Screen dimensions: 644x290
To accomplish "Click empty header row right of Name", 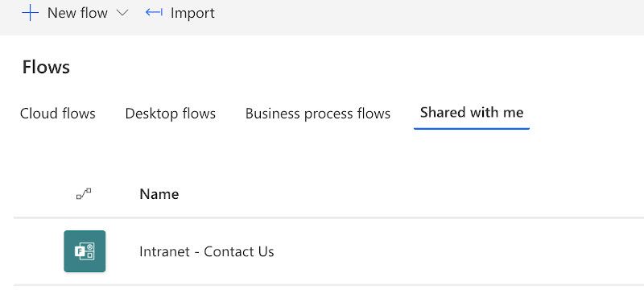I will pyautogui.click(x=411, y=194).
